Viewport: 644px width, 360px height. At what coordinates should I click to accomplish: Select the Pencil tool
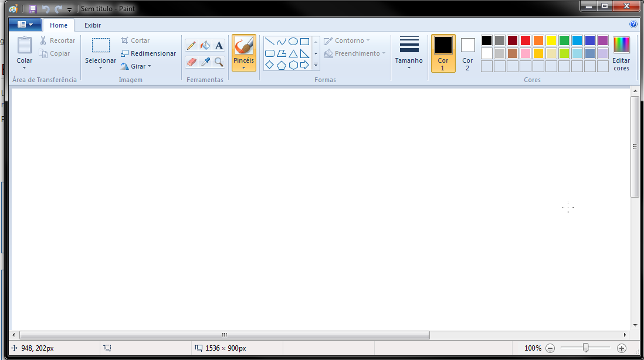tap(191, 45)
